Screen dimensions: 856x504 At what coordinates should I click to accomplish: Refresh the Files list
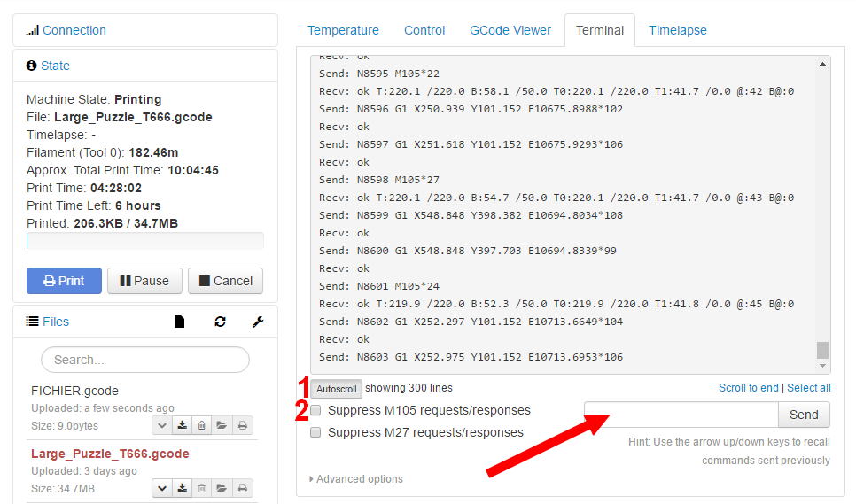220,322
